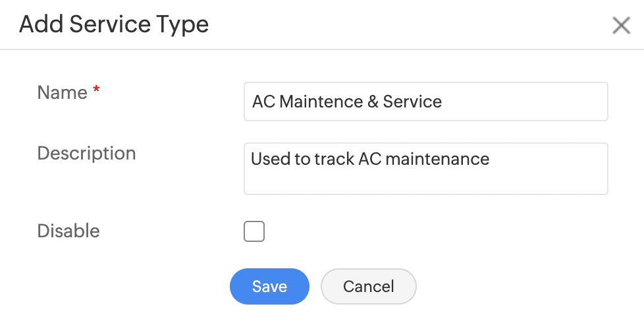The image size is (644, 323).
Task: Click the "Disable" label text
Action: [68, 231]
